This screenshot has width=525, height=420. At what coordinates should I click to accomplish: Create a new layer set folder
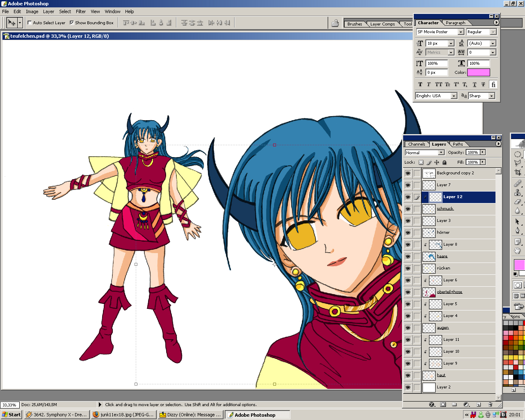coord(454,404)
